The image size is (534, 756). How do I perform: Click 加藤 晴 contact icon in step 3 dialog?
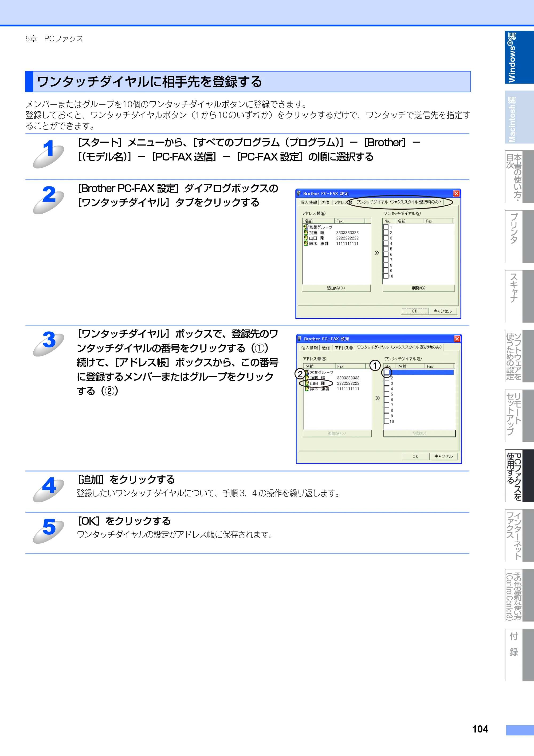tap(307, 378)
